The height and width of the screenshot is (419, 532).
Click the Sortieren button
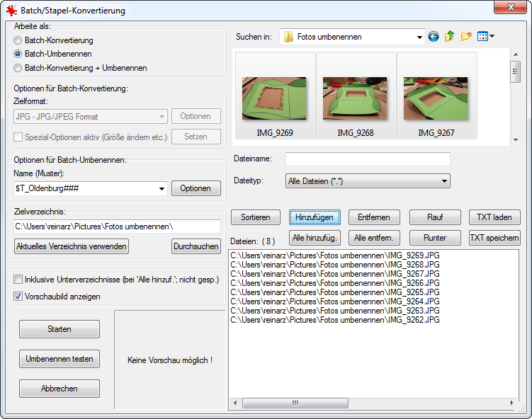click(x=256, y=217)
